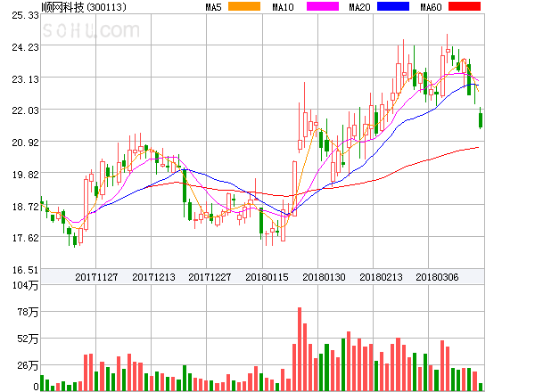535x392 pixels.
Task: Click the 16.51 price axis label
Action: [x=25, y=270]
